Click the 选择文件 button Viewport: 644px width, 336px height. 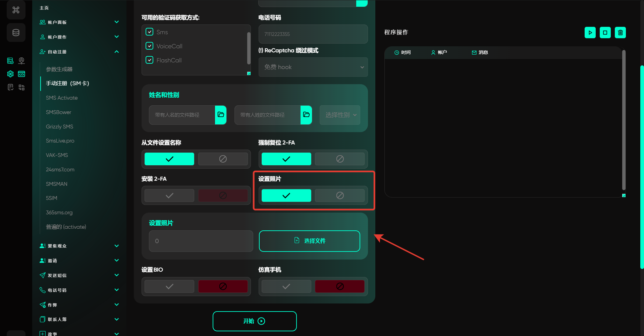click(x=309, y=241)
